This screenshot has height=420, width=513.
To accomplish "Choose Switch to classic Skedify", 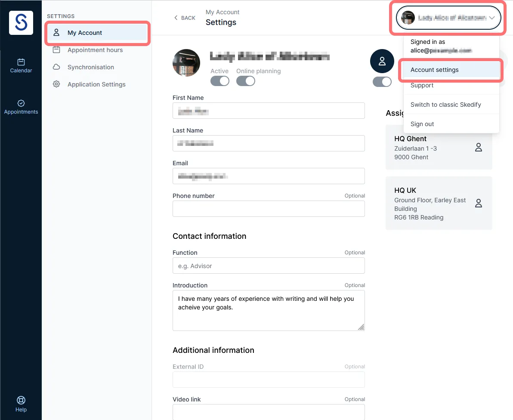I will [x=451, y=105].
